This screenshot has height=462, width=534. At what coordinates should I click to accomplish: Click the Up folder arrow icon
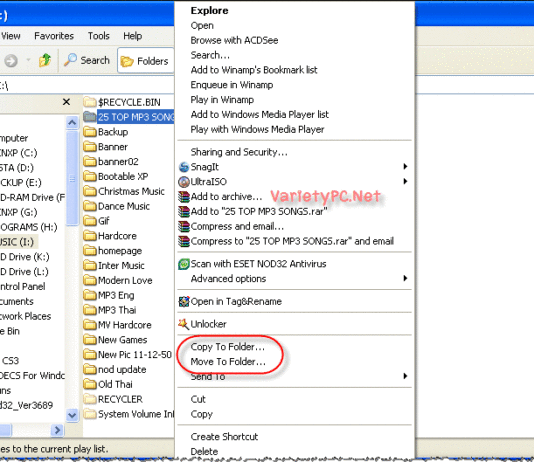[45, 61]
